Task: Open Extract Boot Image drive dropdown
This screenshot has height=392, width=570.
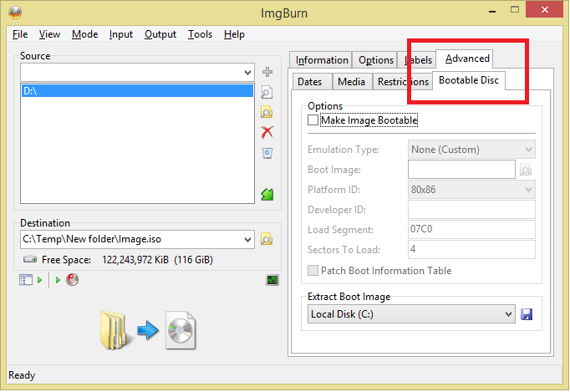Action: (411, 314)
